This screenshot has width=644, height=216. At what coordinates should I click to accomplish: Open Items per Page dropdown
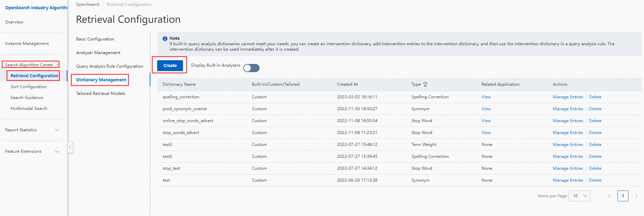coord(579,196)
